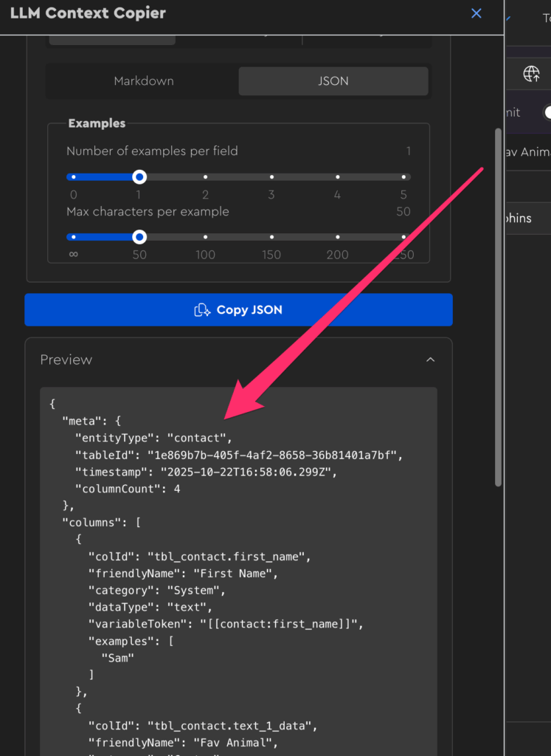Set number of examples per field to 2

pyautogui.click(x=205, y=177)
